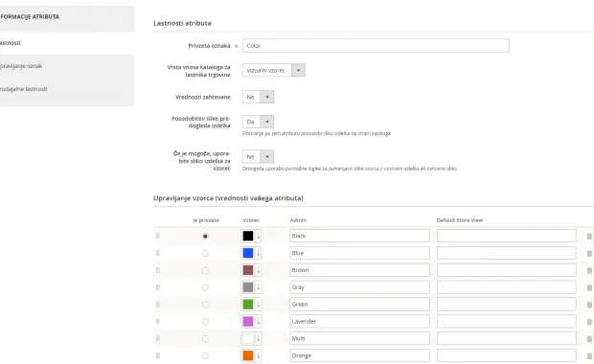This screenshot has height=364, width=594.
Task: Edit the Admin label field for Blue
Action: point(359,253)
